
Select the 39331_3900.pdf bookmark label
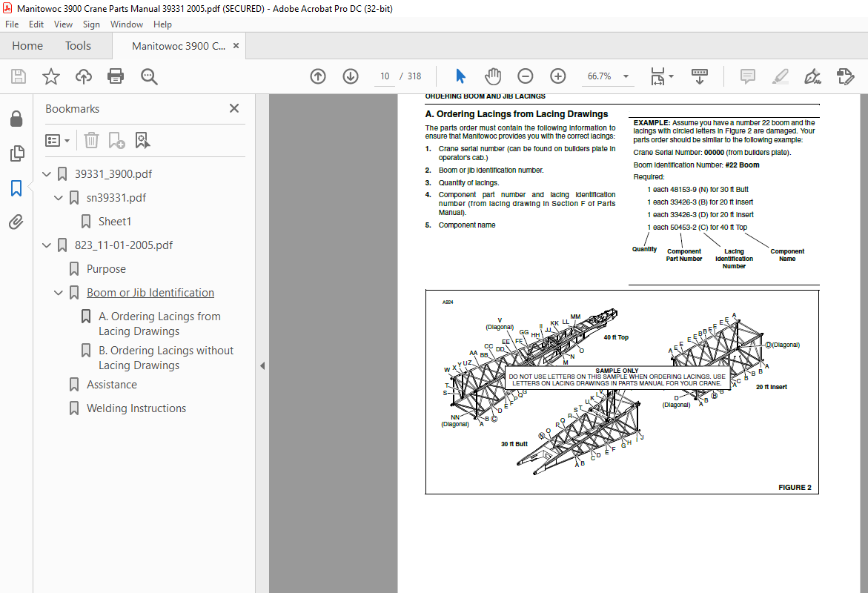[x=113, y=174]
